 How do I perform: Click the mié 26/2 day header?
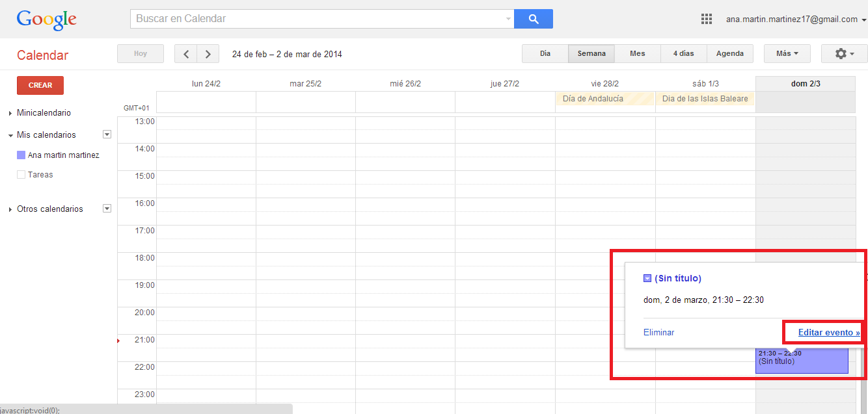[x=405, y=84]
